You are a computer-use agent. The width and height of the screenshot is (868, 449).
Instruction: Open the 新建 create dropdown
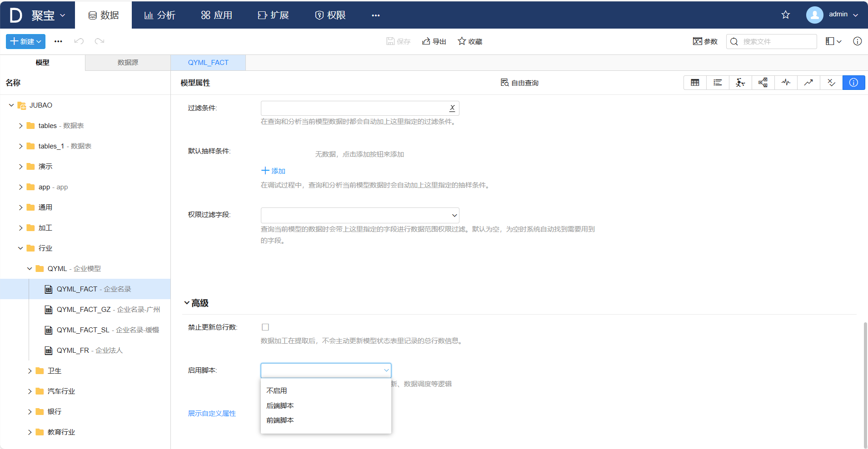point(25,41)
